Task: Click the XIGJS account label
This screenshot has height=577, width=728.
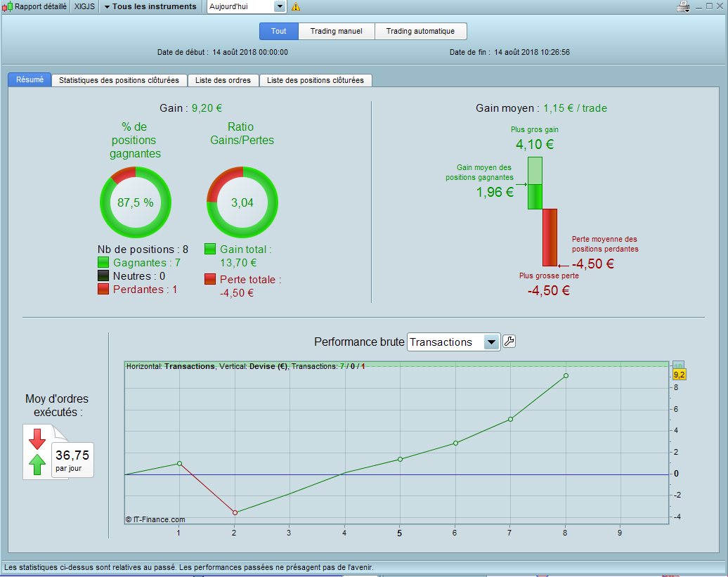Action: [x=84, y=6]
